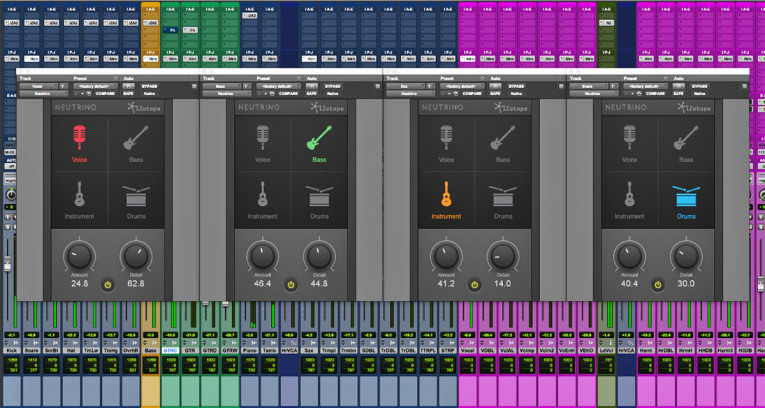Click Detail knob showing 62.8

pyautogui.click(x=136, y=256)
